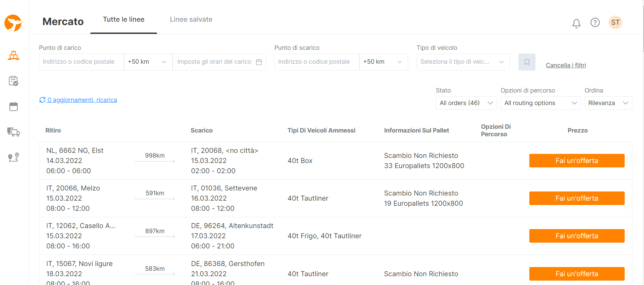Click Scarico column header
This screenshot has width=644, height=285.
point(202,130)
